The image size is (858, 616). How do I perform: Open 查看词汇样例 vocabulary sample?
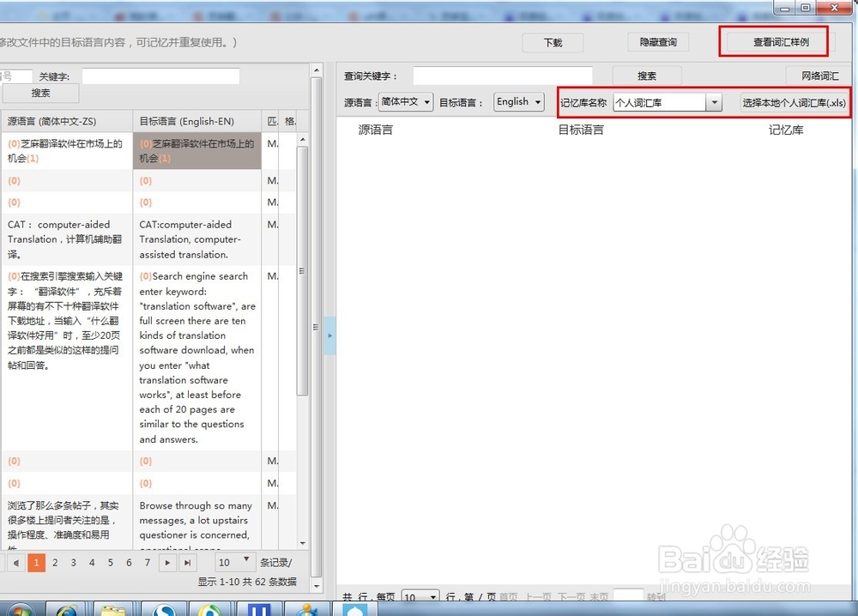[x=781, y=42]
